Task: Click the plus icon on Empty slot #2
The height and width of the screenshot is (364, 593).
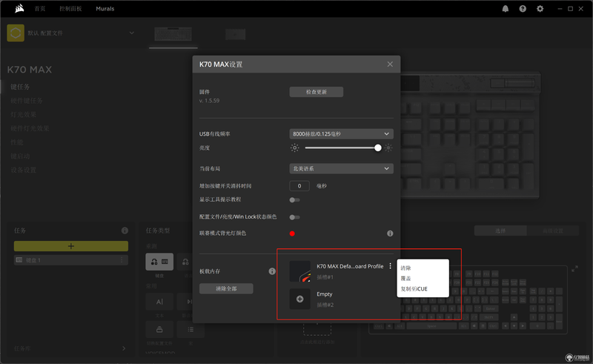Action: tap(300, 300)
